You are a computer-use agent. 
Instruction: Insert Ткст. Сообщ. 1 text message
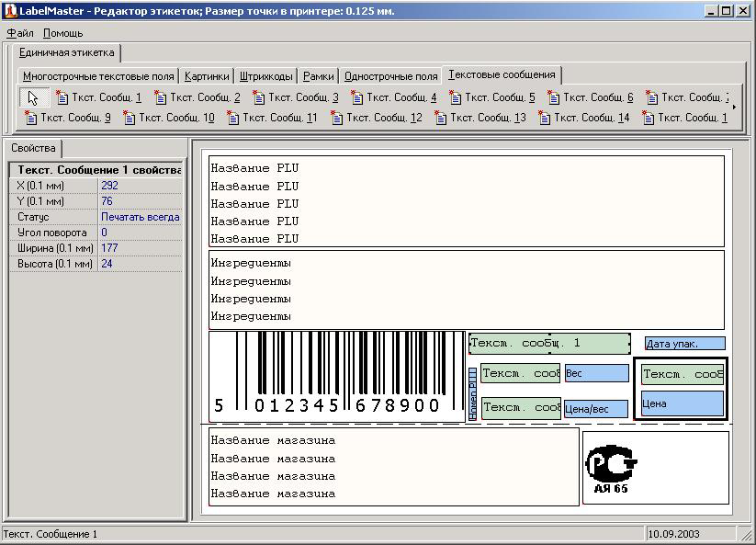coord(98,97)
